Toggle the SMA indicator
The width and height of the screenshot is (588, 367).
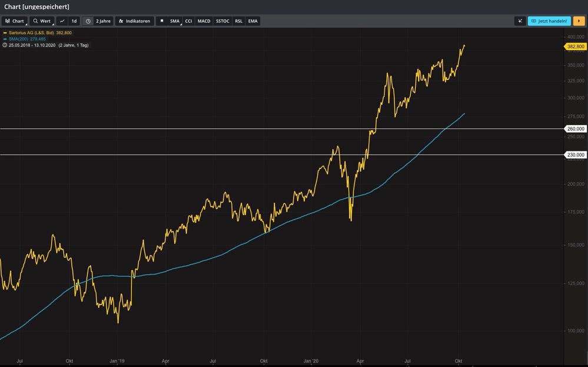[175, 21]
